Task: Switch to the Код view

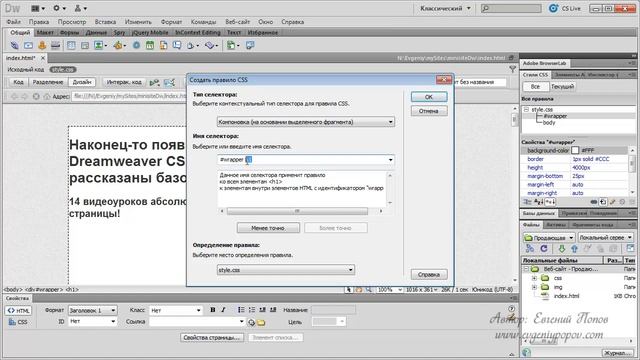Action: coord(18,82)
